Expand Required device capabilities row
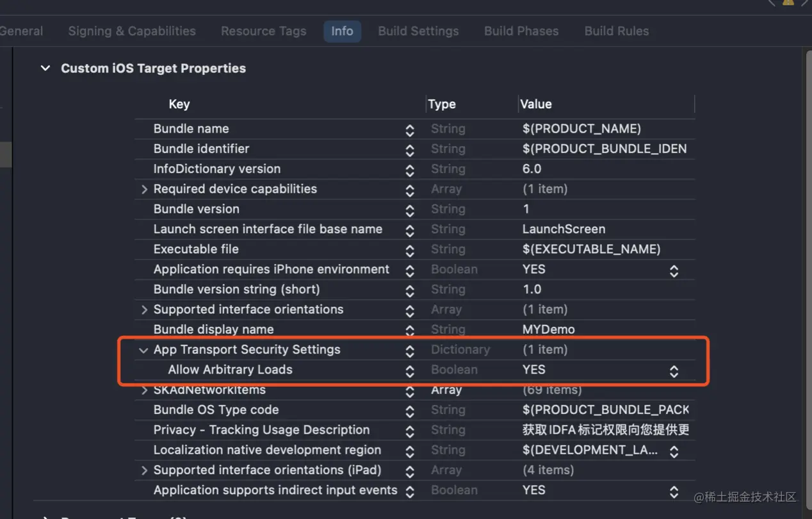 pyautogui.click(x=144, y=189)
